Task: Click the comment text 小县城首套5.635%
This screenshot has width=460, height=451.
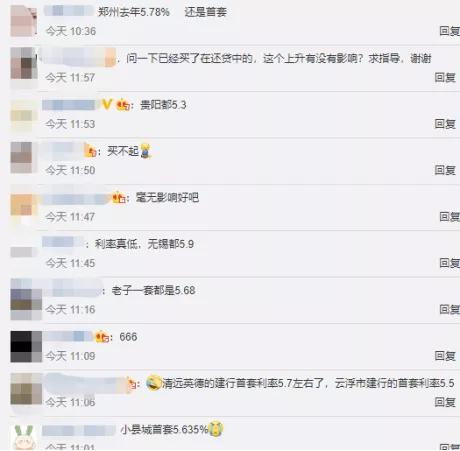Action: (164, 429)
